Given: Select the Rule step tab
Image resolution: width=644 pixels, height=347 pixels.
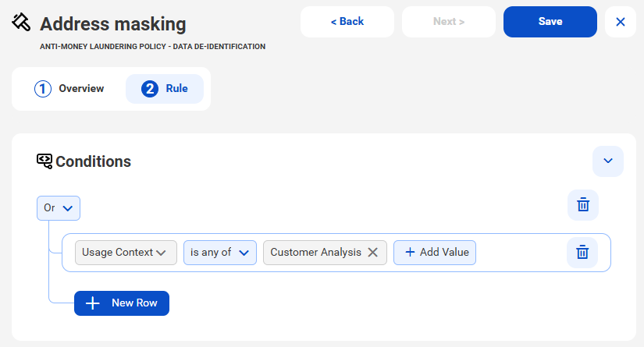Looking at the screenshot, I should click(164, 89).
